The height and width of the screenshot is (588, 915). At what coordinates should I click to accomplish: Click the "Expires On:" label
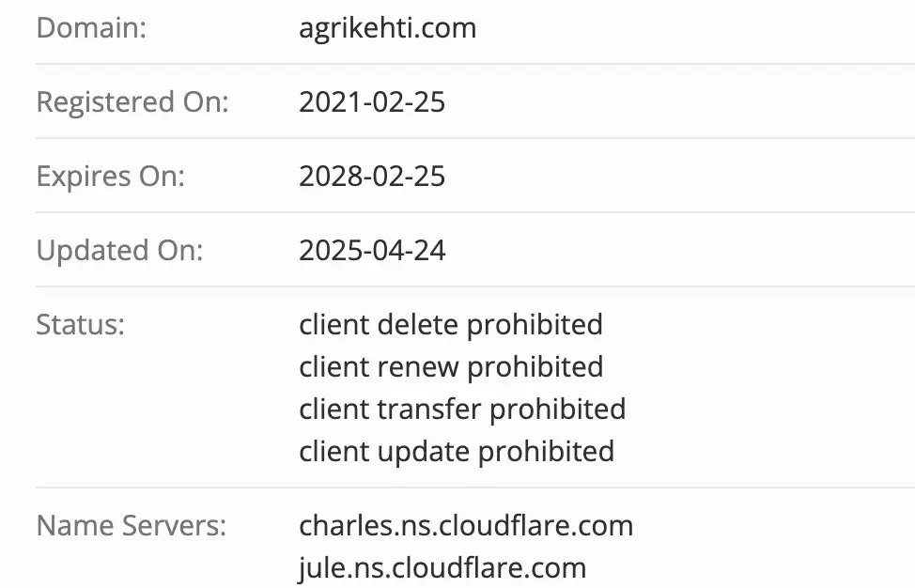point(110,176)
